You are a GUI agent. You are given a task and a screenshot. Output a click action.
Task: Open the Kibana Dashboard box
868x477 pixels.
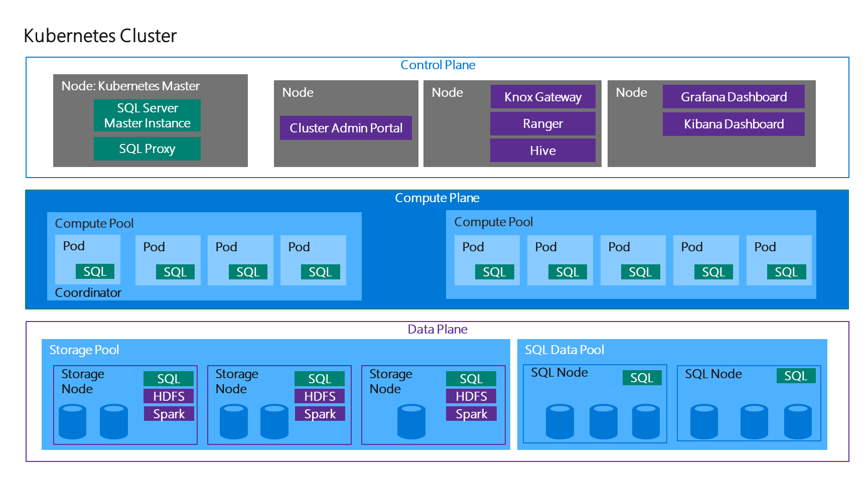(733, 124)
